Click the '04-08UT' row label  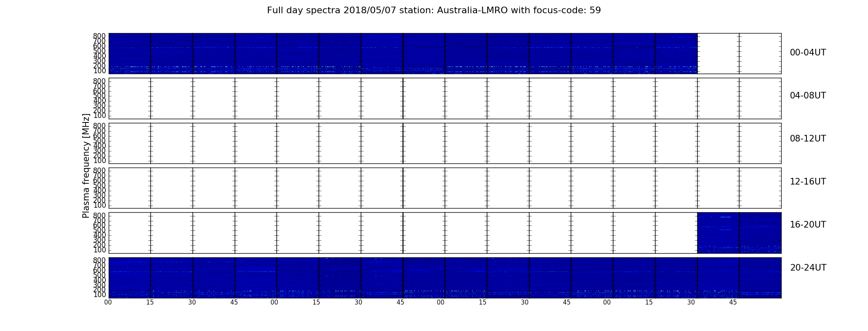point(808,96)
